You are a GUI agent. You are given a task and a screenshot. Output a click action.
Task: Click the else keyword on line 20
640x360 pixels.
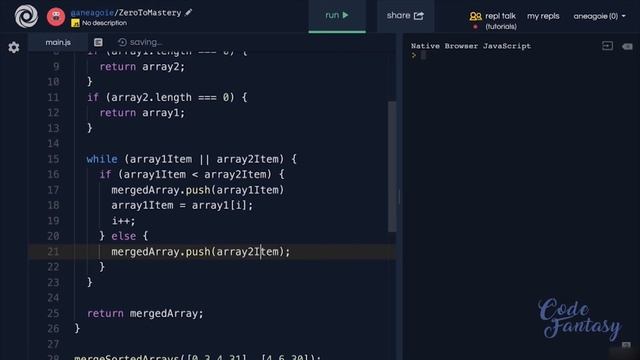[x=124, y=236]
